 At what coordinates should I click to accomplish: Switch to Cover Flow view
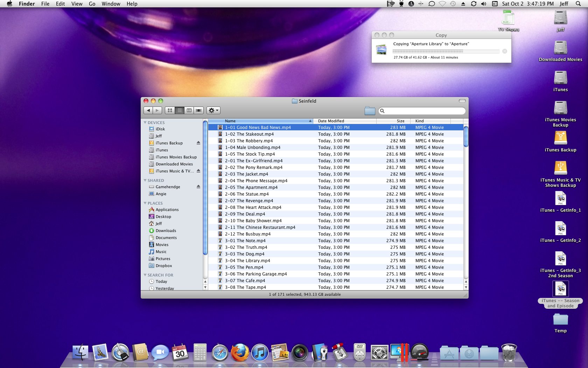[198, 110]
